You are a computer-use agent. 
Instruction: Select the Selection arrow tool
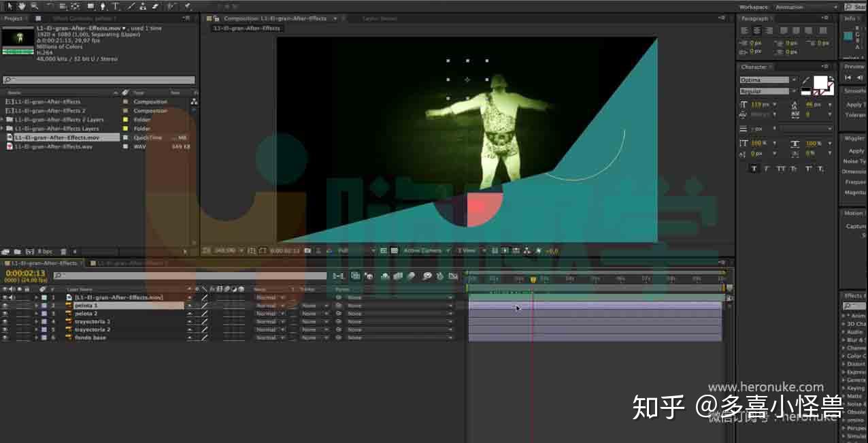pos(10,6)
